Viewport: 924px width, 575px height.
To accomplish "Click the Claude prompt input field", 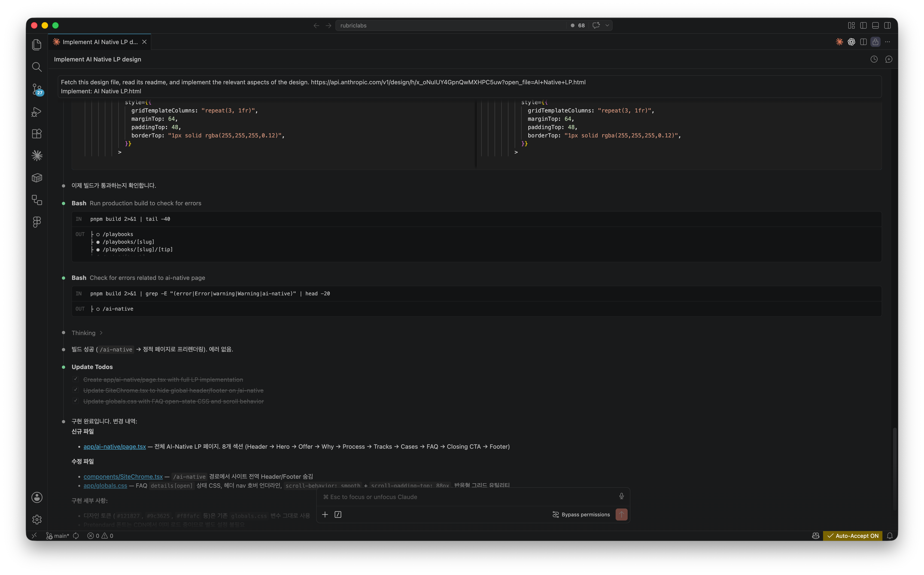I will click(x=468, y=497).
